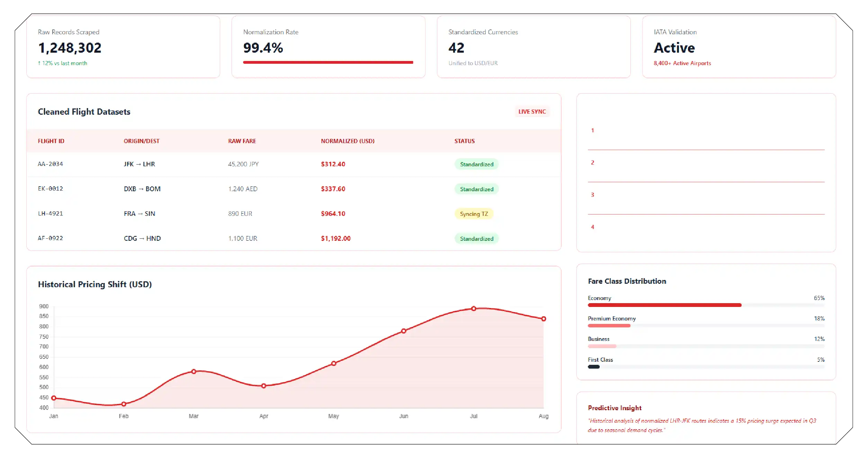Select the Historical Pricing Shift panel header
The height and width of the screenshot is (458, 868).
tap(95, 284)
